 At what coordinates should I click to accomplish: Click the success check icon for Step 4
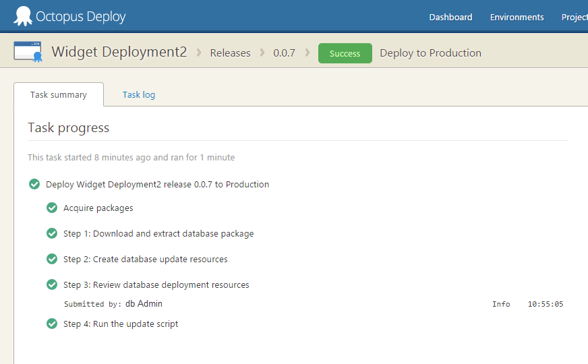pyautogui.click(x=52, y=324)
